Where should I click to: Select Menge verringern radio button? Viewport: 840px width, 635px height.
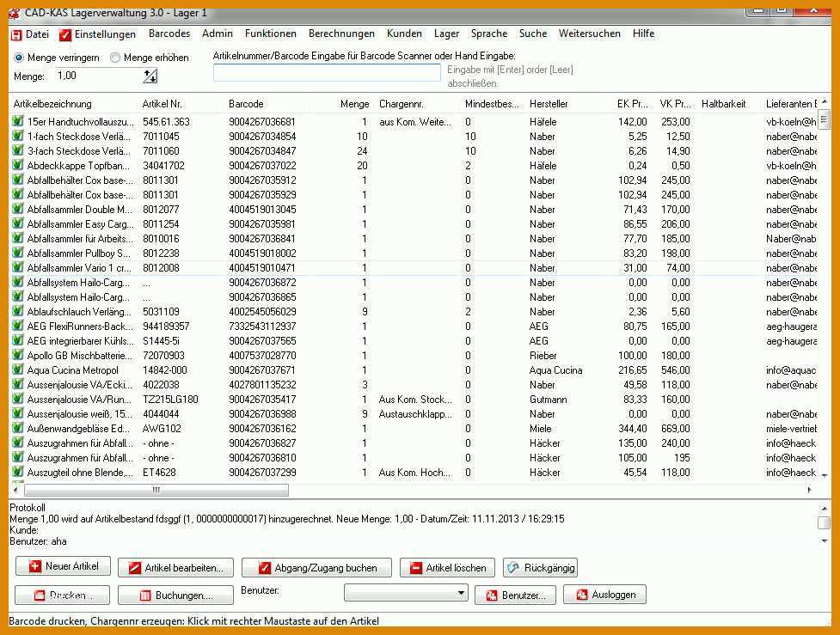point(19,58)
